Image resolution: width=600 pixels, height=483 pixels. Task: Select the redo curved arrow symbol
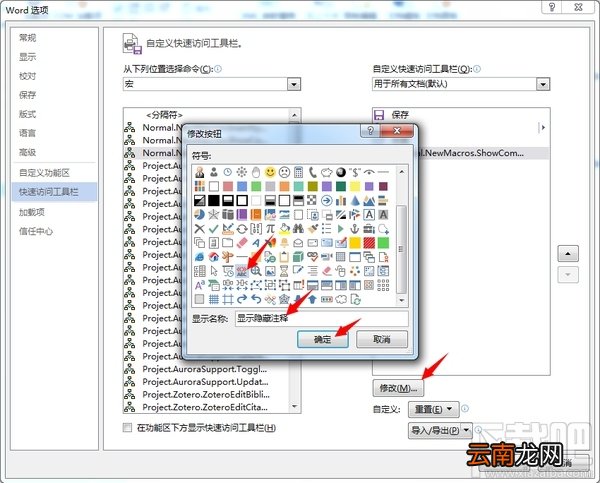point(242,299)
